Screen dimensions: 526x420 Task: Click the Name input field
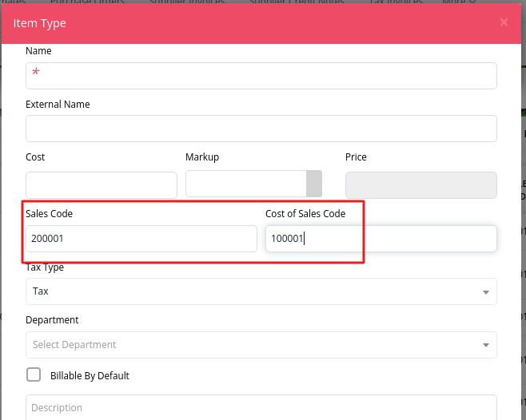[261, 76]
